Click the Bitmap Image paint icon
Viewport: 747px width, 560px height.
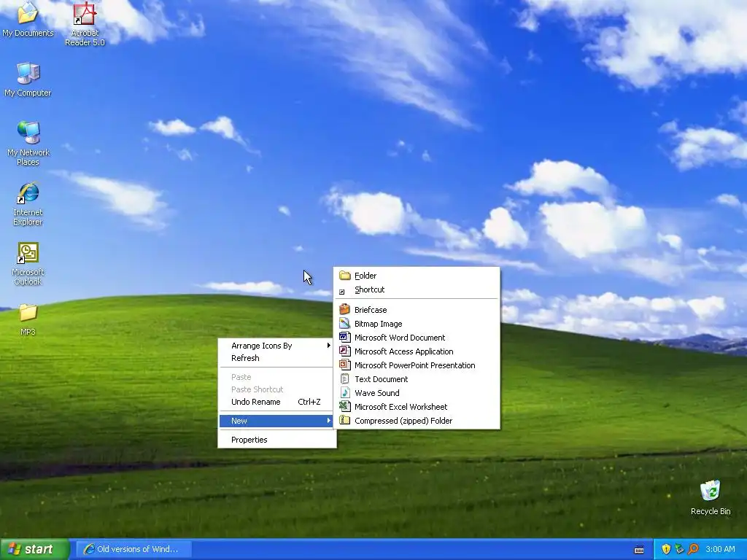click(x=344, y=323)
